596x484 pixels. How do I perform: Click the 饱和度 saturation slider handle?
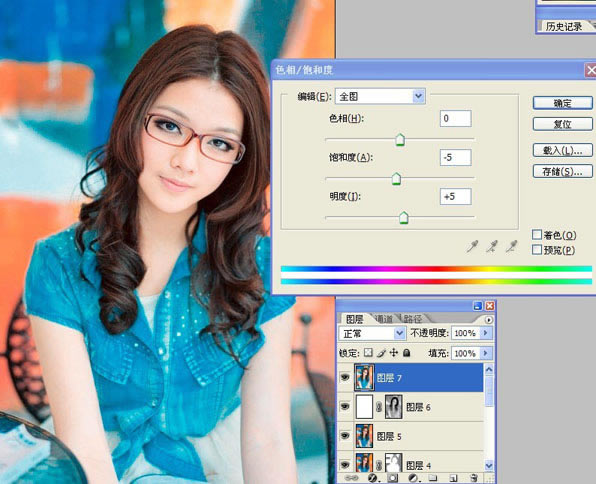[396, 179]
